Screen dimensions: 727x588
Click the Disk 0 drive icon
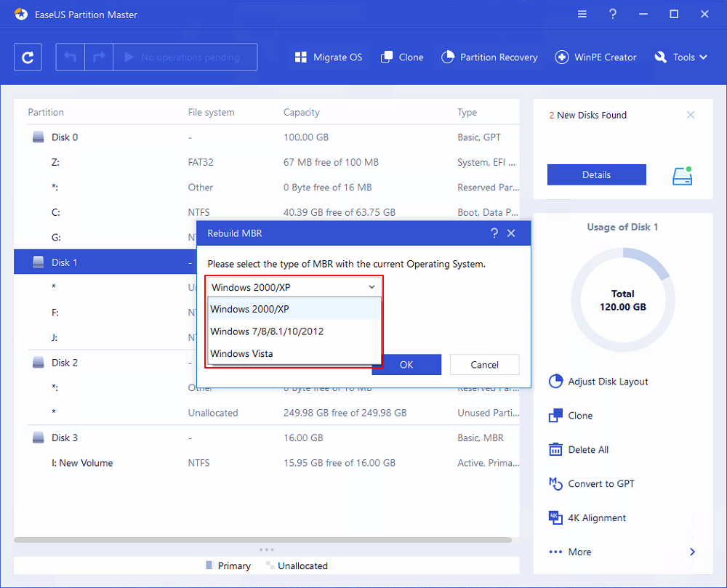[38, 137]
